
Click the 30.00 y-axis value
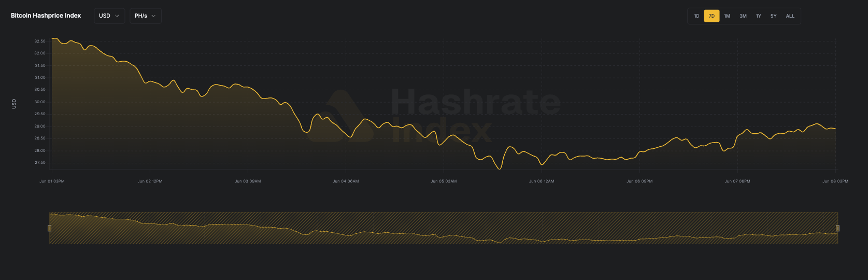pyautogui.click(x=40, y=102)
